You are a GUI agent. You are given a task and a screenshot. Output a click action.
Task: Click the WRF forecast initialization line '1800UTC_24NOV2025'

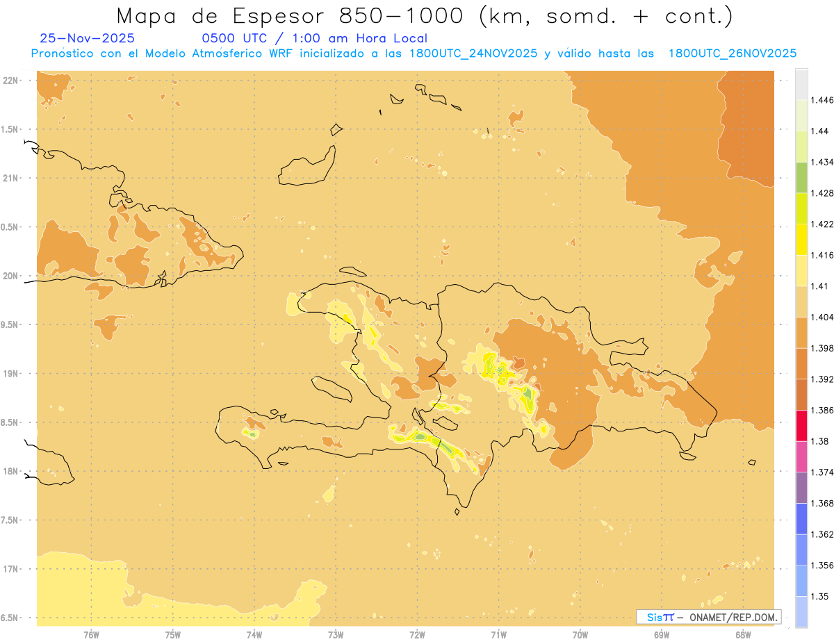pos(473,53)
